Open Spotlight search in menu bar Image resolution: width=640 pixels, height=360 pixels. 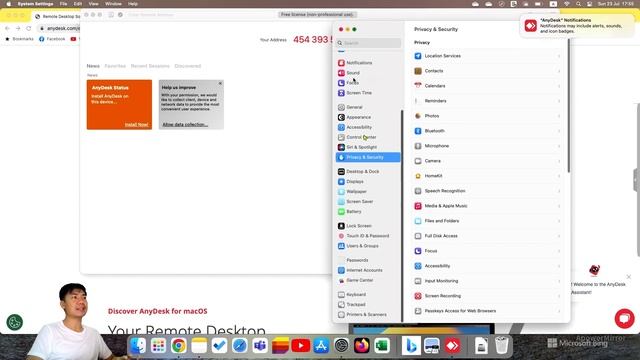[578, 4]
